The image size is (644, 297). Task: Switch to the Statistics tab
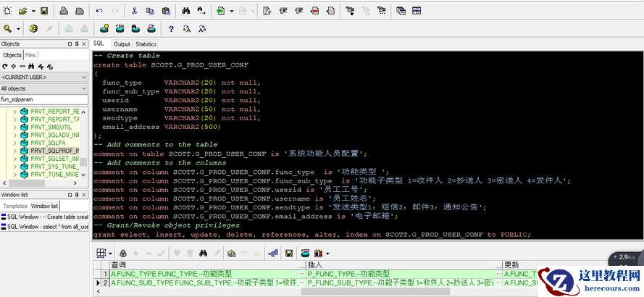(146, 44)
